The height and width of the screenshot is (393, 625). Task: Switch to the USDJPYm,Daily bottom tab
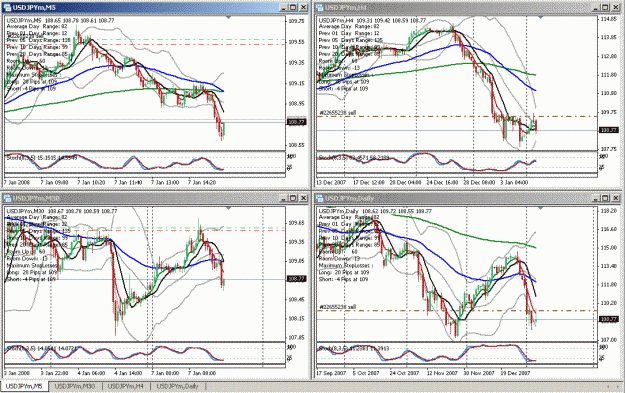coord(177,386)
